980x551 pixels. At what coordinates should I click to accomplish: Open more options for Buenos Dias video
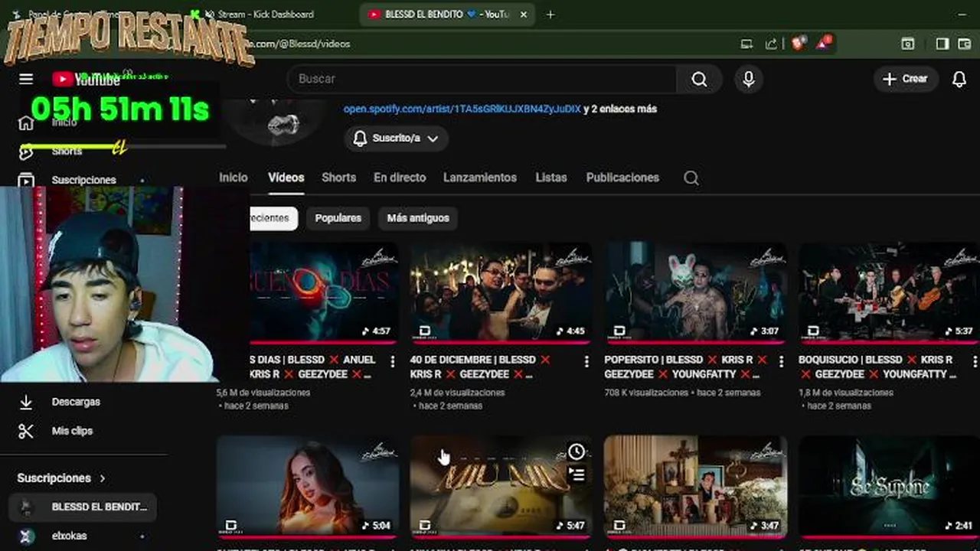393,361
